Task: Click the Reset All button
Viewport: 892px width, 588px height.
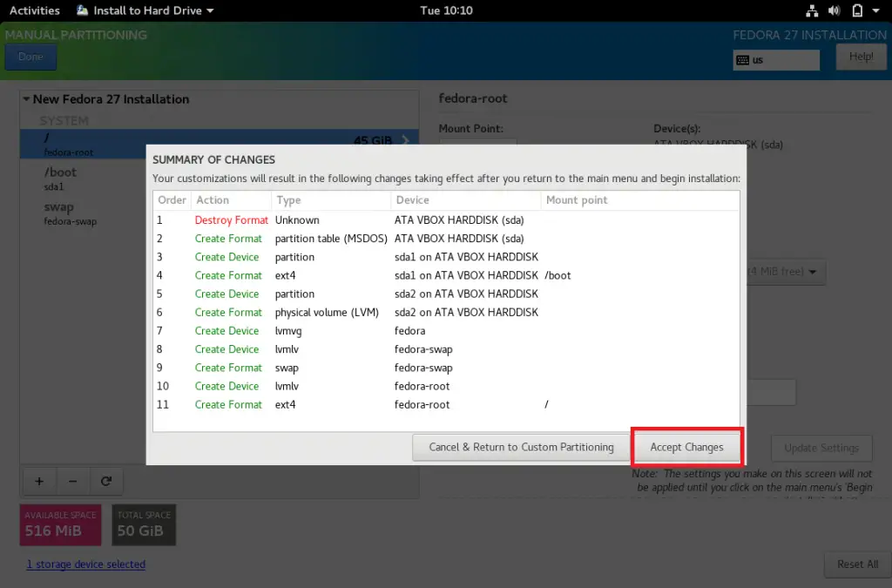Action: click(x=857, y=564)
